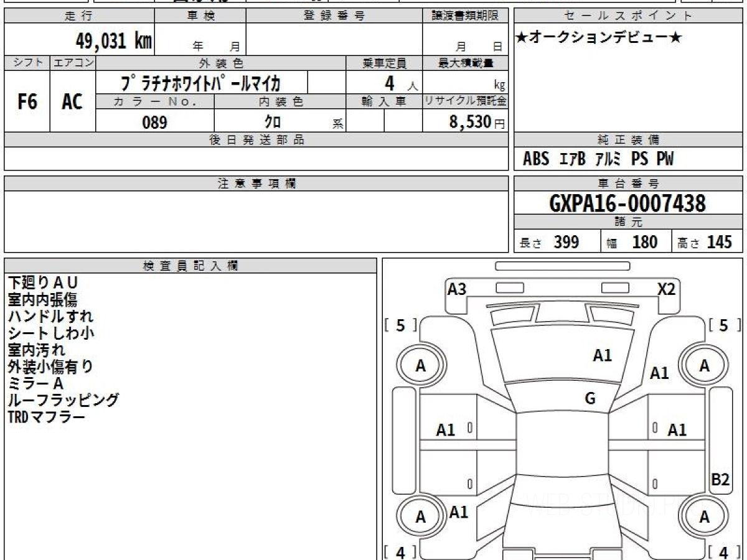Select the カラーNo. header cell

(155, 101)
